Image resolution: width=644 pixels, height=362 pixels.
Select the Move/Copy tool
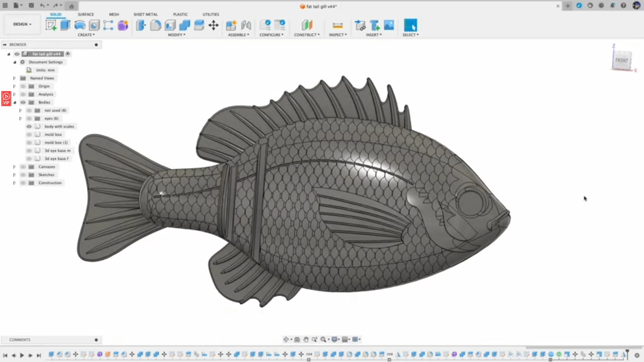coord(214,25)
